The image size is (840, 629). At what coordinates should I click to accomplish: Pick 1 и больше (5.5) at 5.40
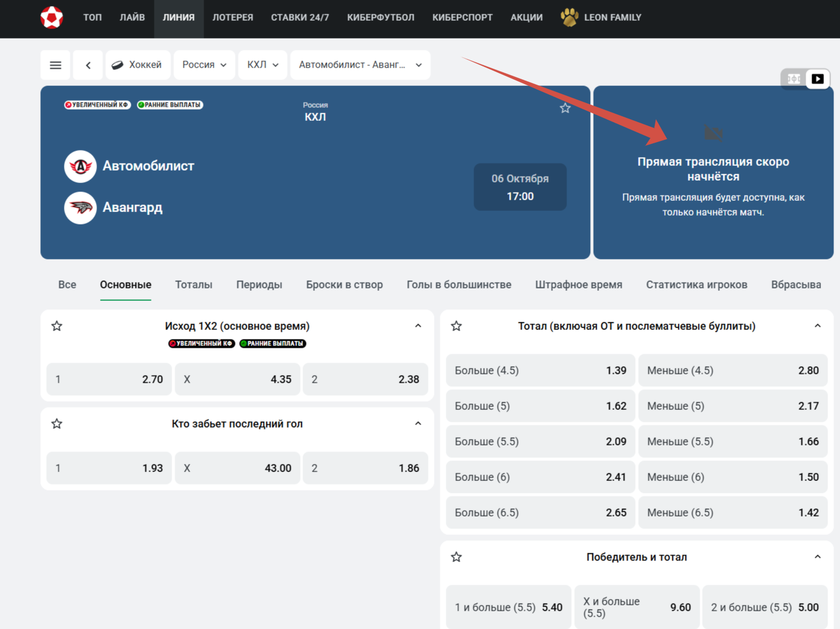pos(508,607)
